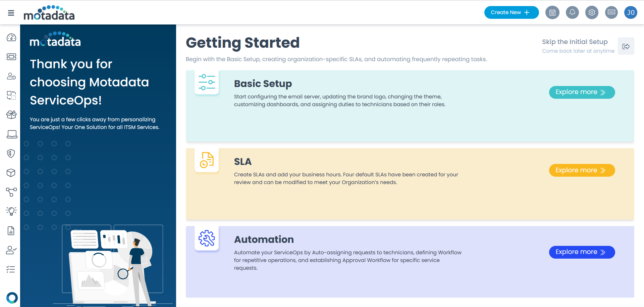Click "Come back later at anytime" text

578,51
